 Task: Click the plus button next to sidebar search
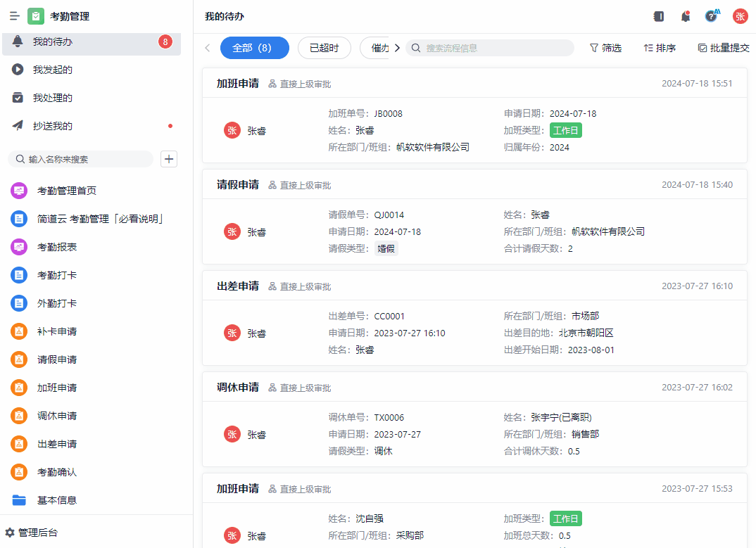[169, 159]
